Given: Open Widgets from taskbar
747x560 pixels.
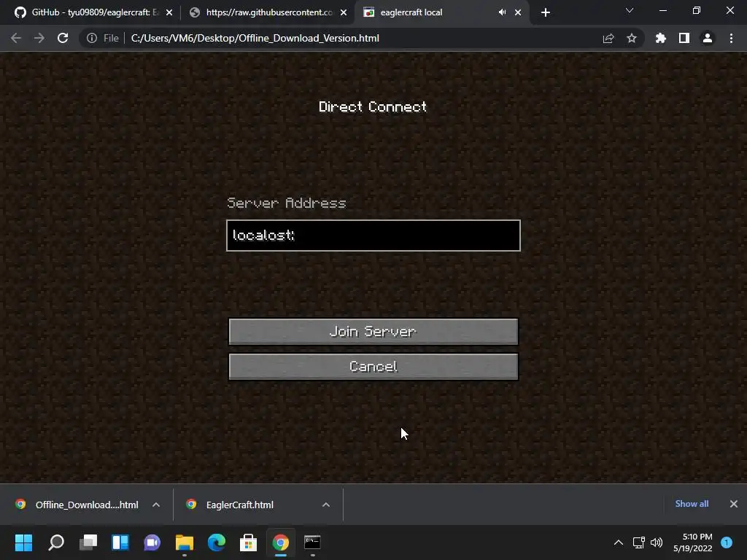Looking at the screenshot, I should click(120, 542).
